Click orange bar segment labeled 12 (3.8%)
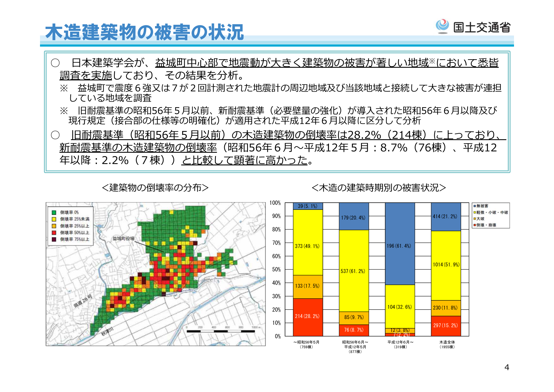This screenshot has height=392, width=554. pos(400,331)
